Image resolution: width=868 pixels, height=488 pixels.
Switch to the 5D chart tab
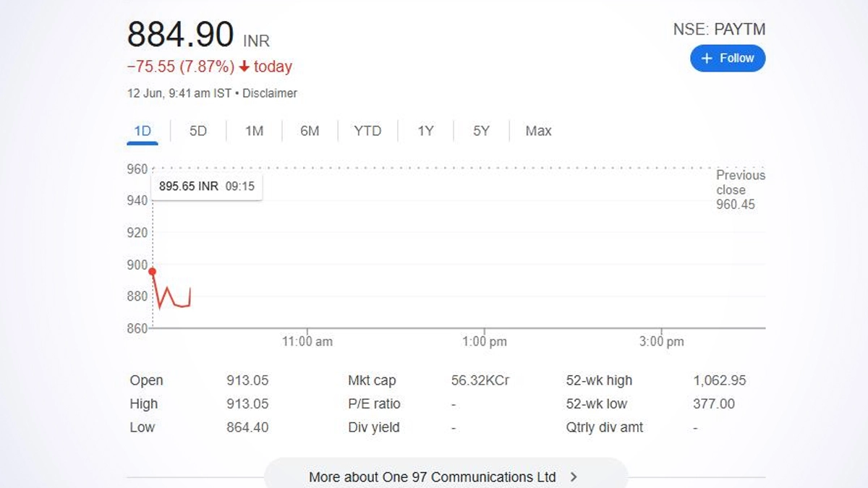(x=198, y=131)
